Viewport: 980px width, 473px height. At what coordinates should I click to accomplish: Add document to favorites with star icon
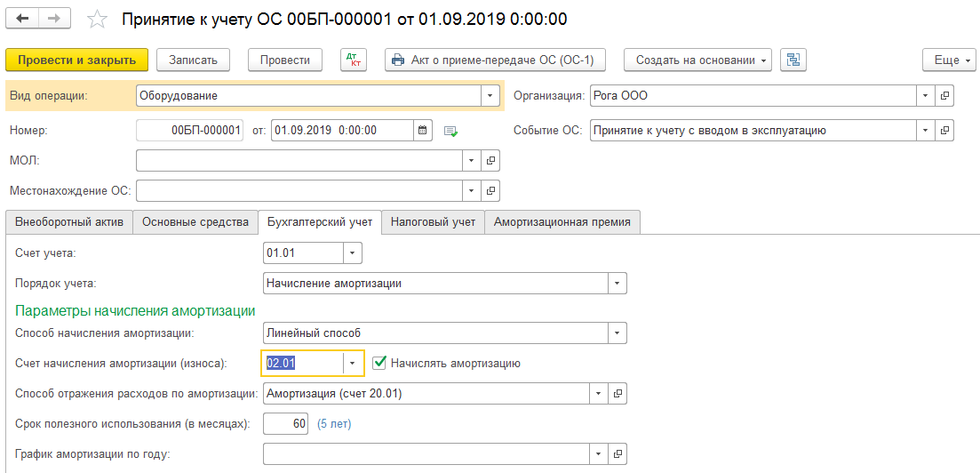tap(100, 20)
